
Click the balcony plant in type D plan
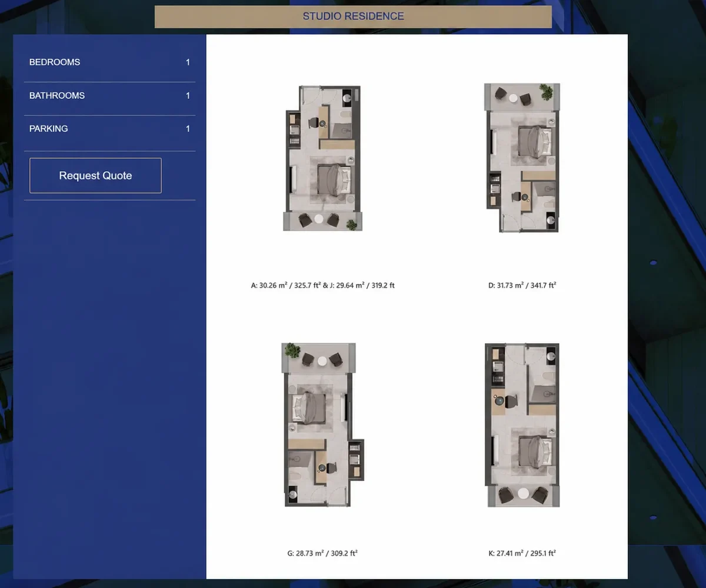pos(547,91)
